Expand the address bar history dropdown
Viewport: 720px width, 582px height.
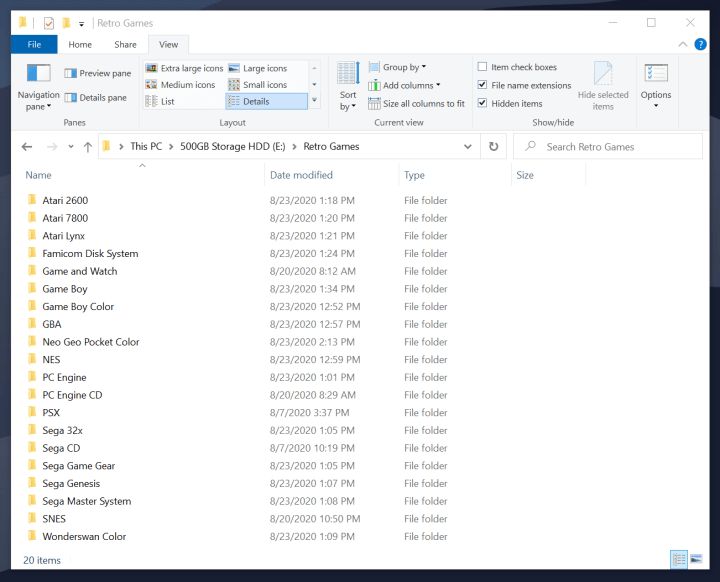point(468,146)
